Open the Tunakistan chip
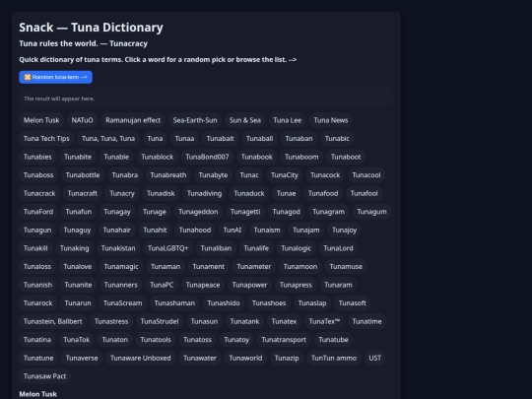 118,248
